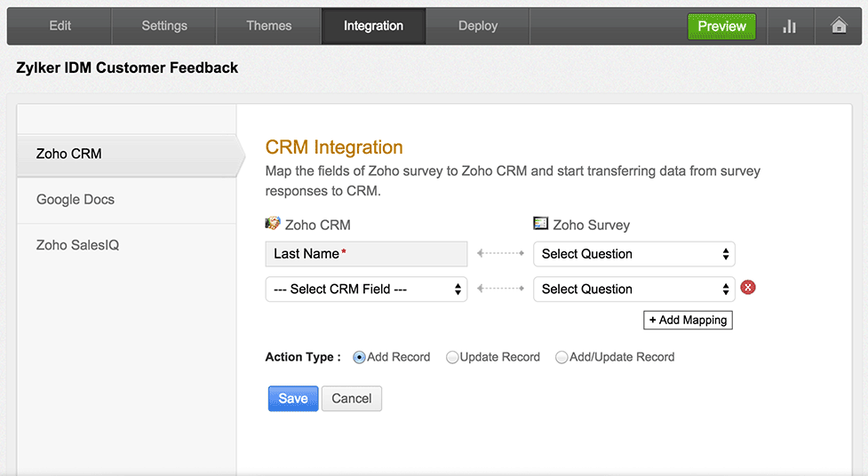The image size is (868, 476).
Task: Open the Select CRM Field dropdown
Action: click(366, 289)
